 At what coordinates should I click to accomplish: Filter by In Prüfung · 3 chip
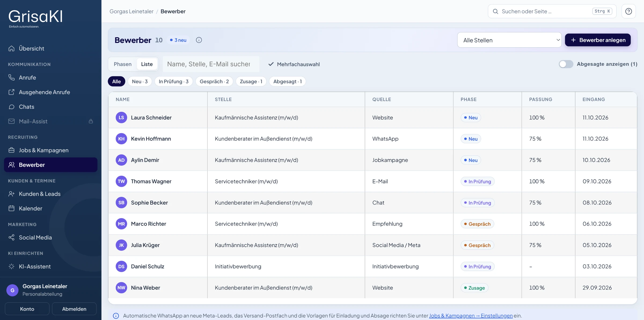[x=174, y=81]
